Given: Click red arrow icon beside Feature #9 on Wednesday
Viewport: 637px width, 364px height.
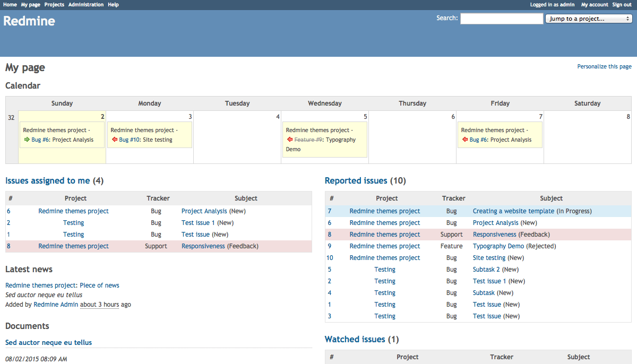Looking at the screenshot, I should (289, 140).
